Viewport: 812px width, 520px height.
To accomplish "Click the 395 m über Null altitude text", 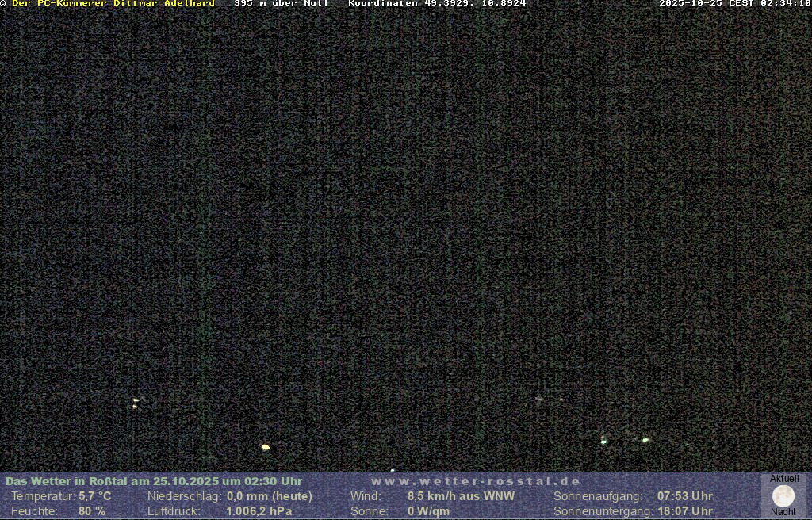I will pos(282,4).
